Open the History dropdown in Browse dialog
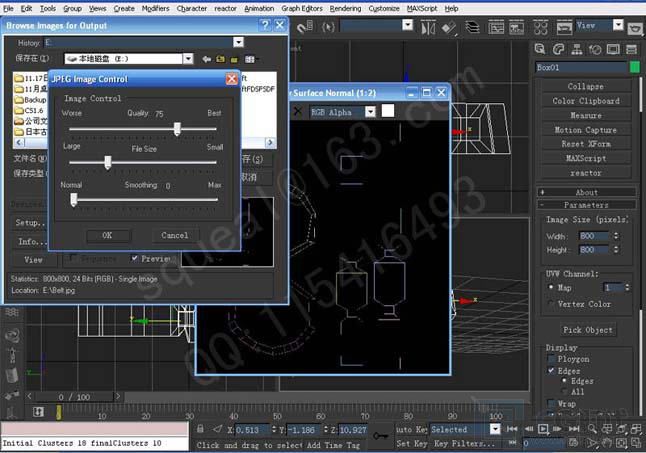Screen dimensions: 646x453 tap(238, 42)
